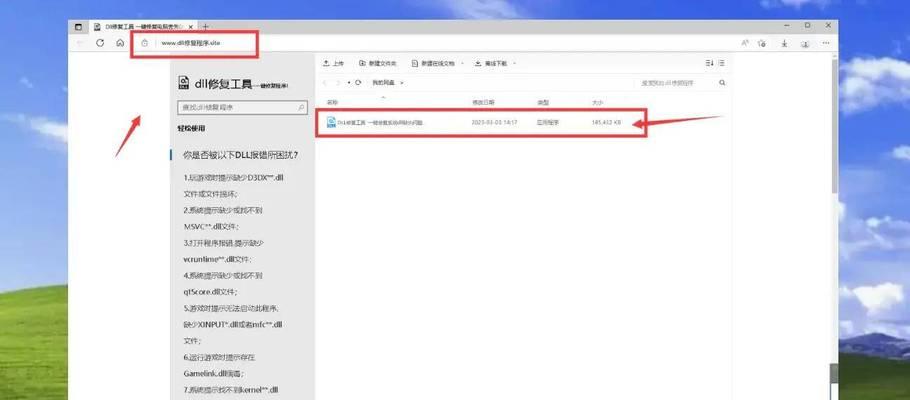Open browser settings and more menu
Viewport: 910px width, 400px height.
(827, 43)
